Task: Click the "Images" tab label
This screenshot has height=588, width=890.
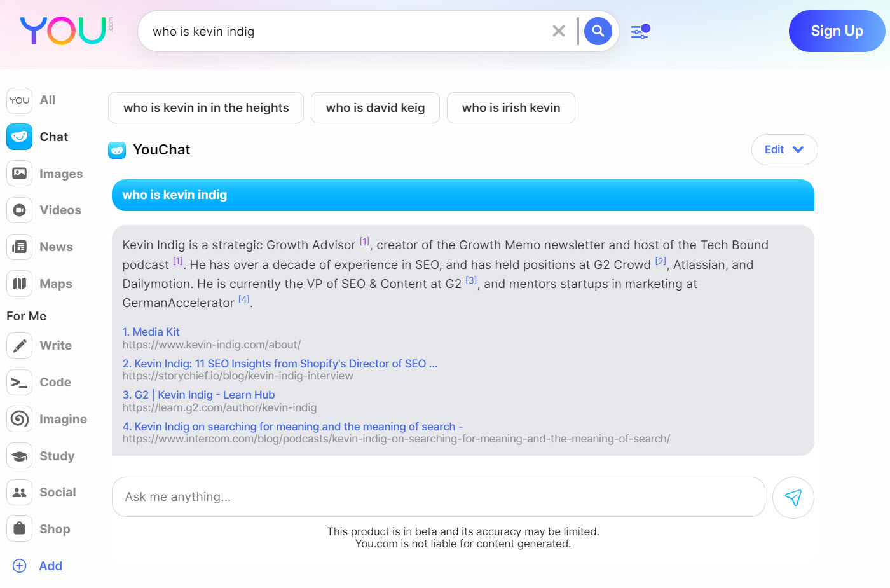Action: (61, 174)
